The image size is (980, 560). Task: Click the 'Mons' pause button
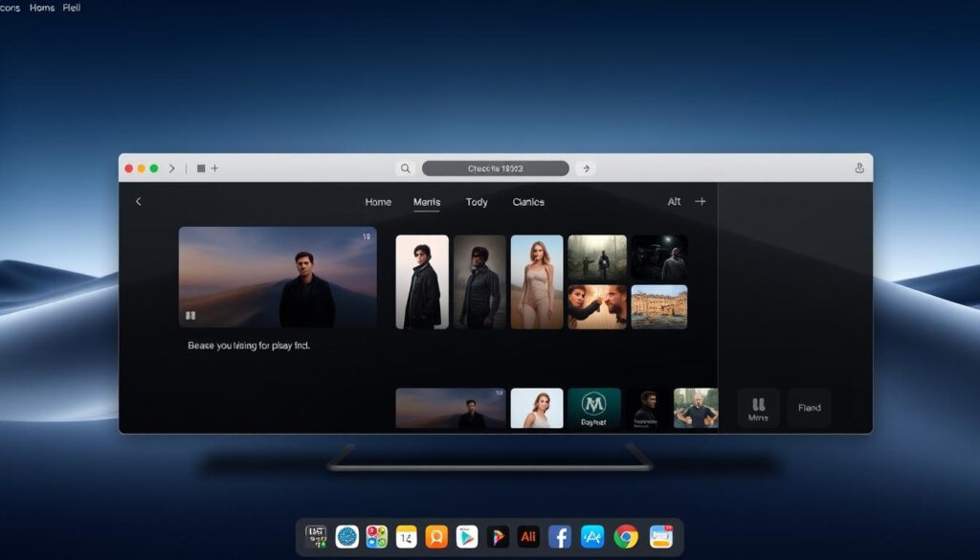tap(758, 408)
